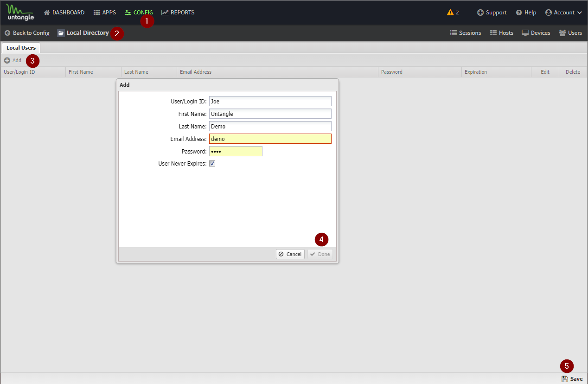Image resolution: width=588 pixels, height=384 pixels.
Task: Go to DASHBOARD menu
Action: [x=68, y=13]
